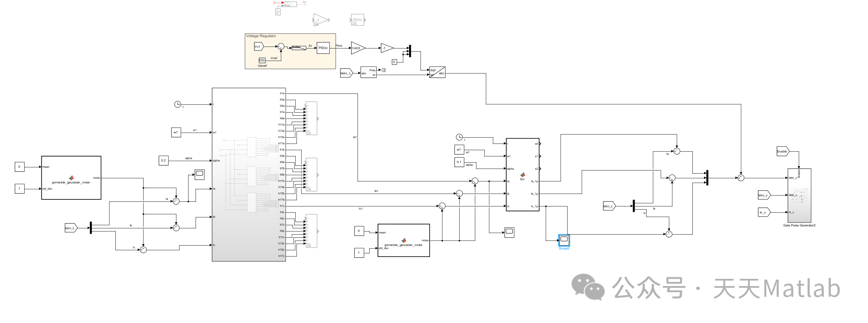The width and height of the screenshot is (868, 323).
Task: Select the commented-out gain 3 block at the top
Action: click(x=320, y=20)
